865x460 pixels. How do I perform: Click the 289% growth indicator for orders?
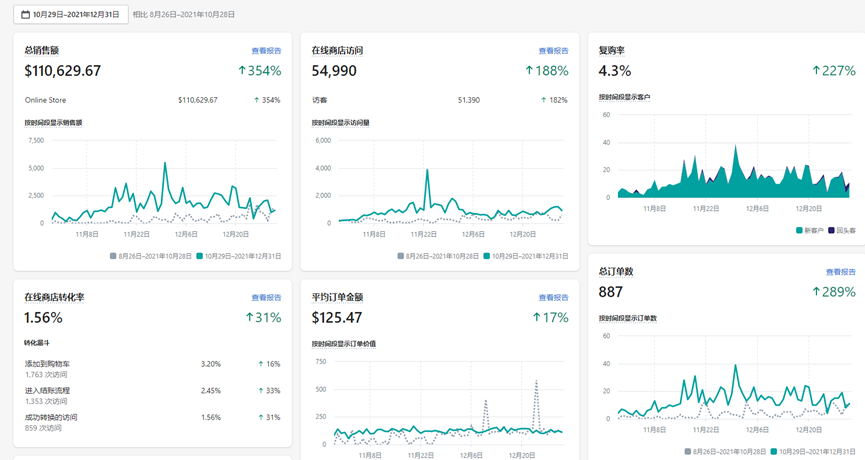pyautogui.click(x=834, y=292)
